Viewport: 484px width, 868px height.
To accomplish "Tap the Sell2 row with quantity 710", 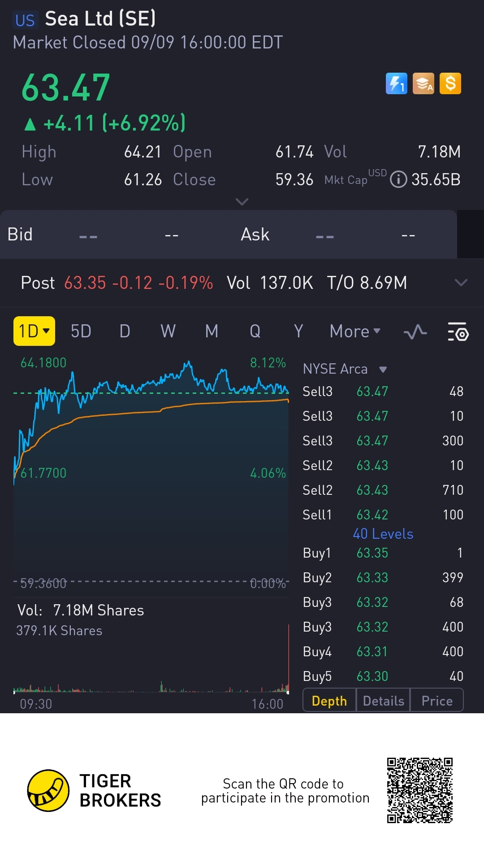I will point(383,490).
